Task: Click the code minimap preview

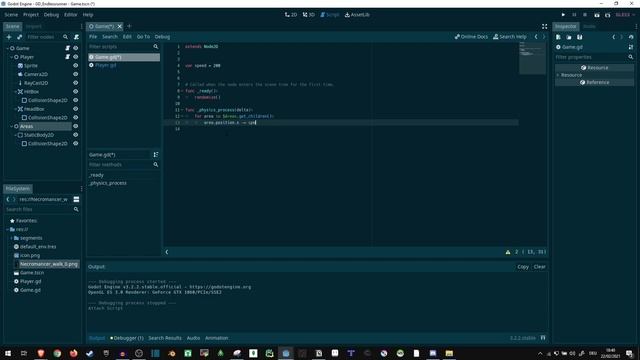Action: click(x=532, y=58)
